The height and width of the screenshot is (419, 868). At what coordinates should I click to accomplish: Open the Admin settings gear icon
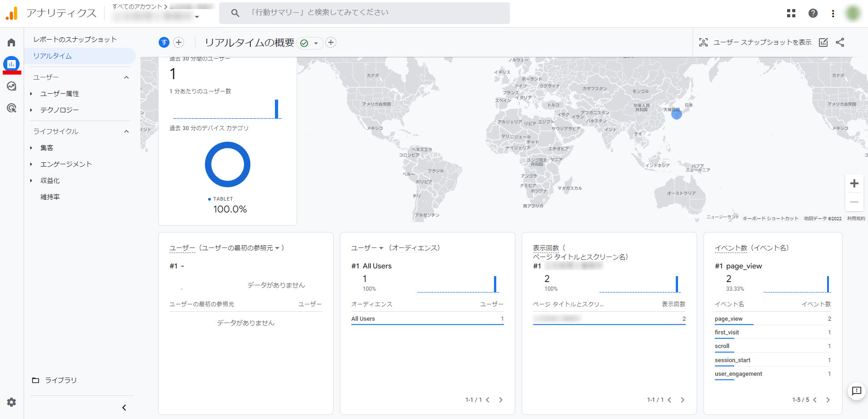point(11,402)
